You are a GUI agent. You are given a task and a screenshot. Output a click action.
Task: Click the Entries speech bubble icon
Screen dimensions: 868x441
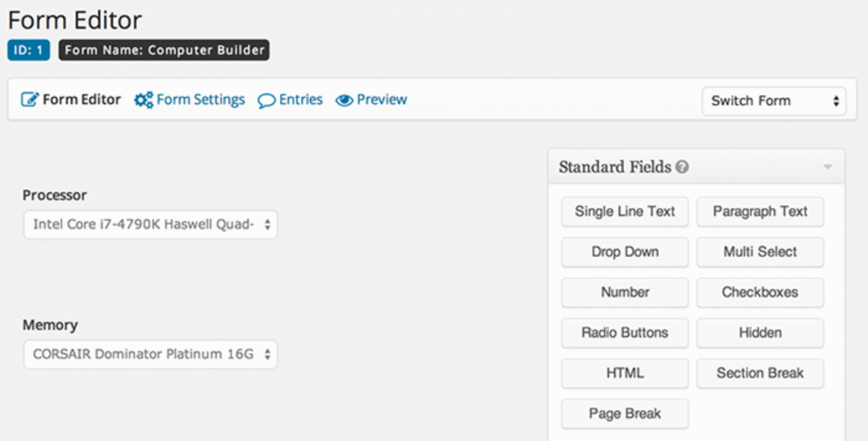tap(266, 100)
